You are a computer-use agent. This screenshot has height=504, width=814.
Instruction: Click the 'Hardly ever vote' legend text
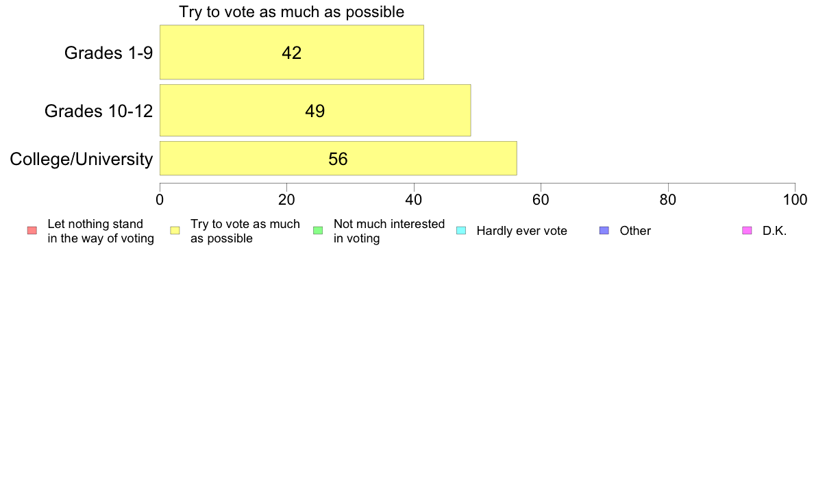click(x=521, y=231)
